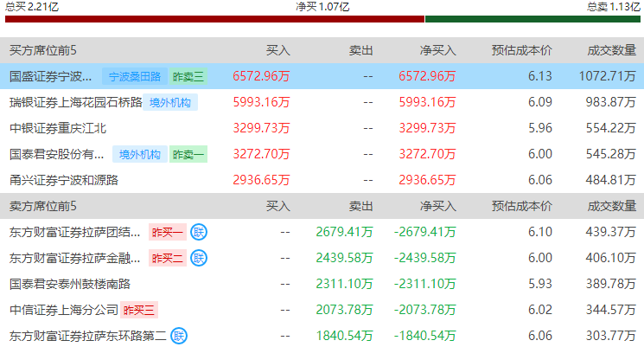Click net value -2439.58万
This screenshot has width=644, height=347.
(424, 258)
